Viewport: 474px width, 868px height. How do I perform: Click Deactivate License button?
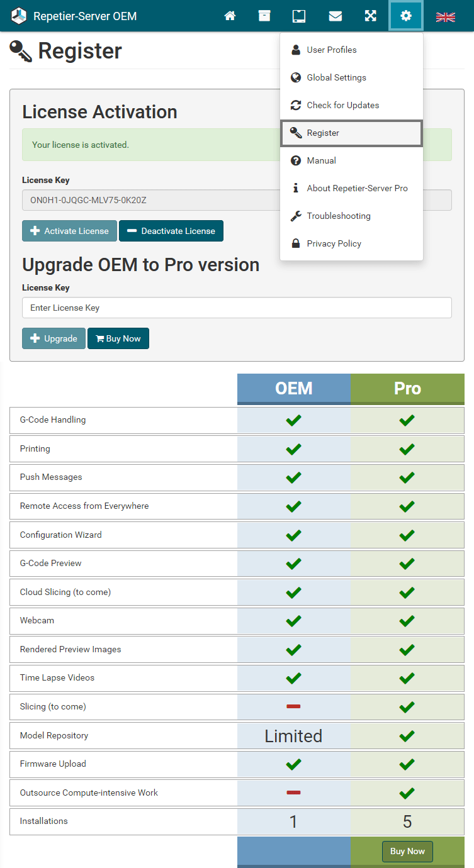(171, 231)
